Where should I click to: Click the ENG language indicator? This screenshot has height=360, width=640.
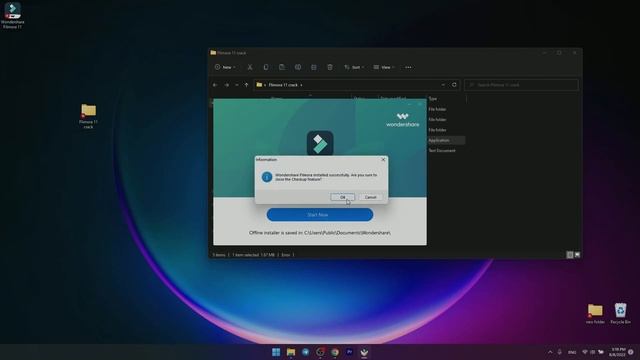point(572,352)
